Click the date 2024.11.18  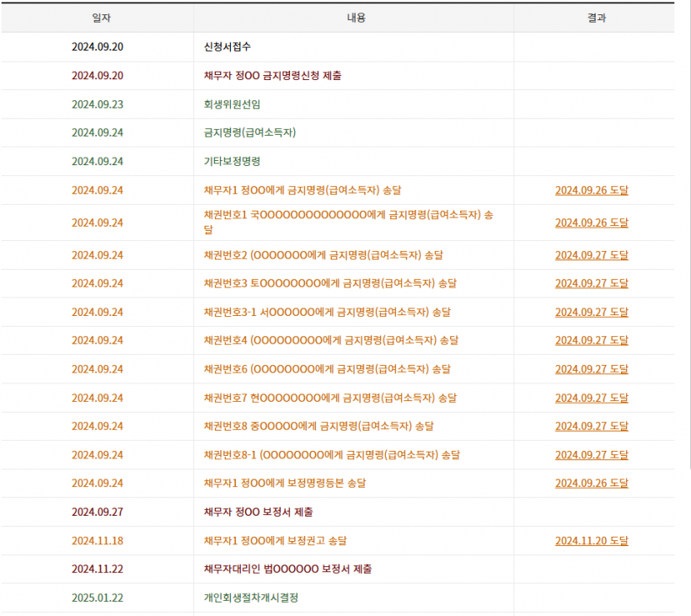click(98, 541)
